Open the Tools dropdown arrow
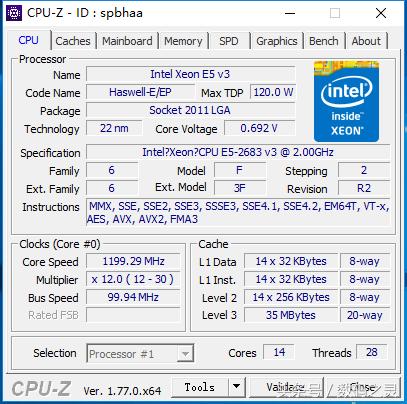This screenshot has width=407, height=404. click(x=237, y=387)
